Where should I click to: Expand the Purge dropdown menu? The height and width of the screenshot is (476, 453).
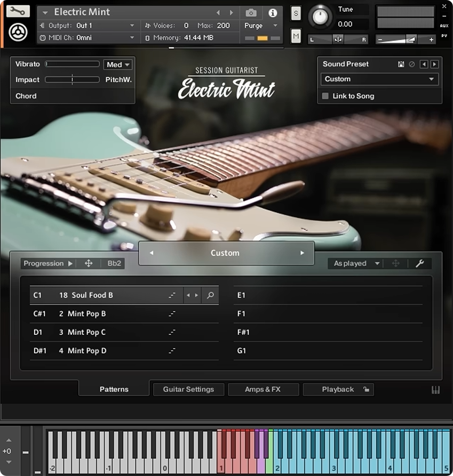point(275,26)
